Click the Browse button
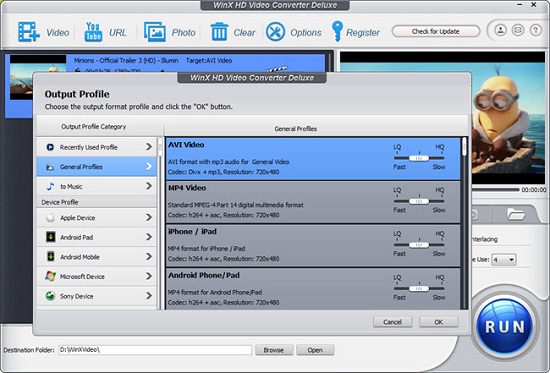The image size is (550, 373). click(x=274, y=350)
